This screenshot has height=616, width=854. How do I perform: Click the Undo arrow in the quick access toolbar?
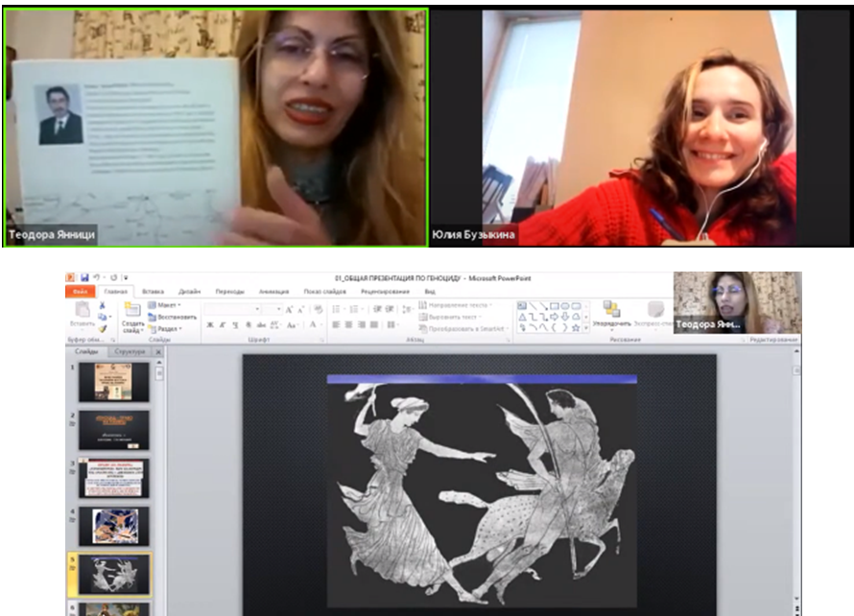96,277
